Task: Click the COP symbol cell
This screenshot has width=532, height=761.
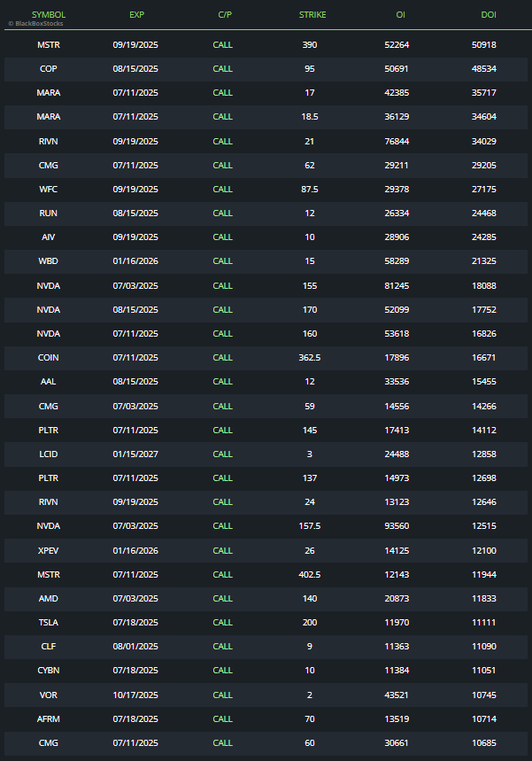Action: click(49, 68)
